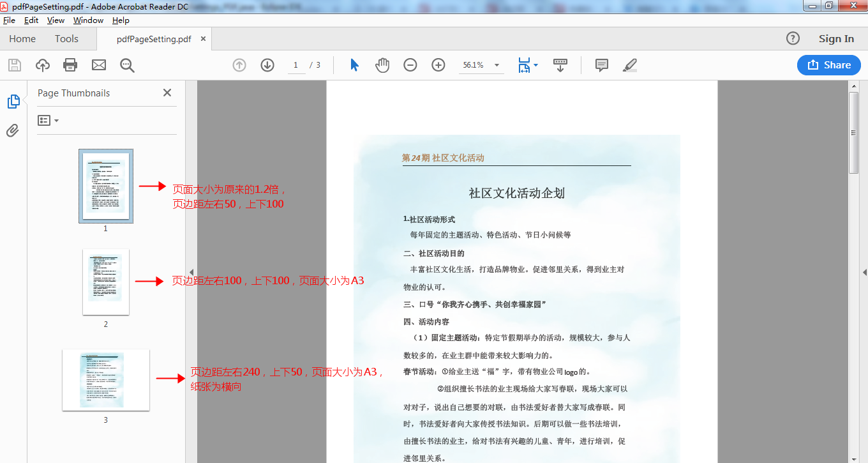Click the Share button

coord(828,65)
